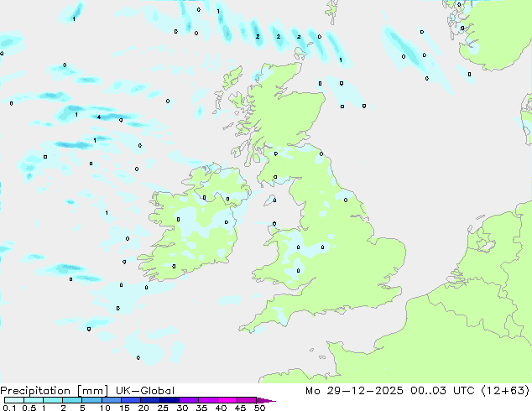
Task: Click the 'UK-Global' model name
Action: 145,391
